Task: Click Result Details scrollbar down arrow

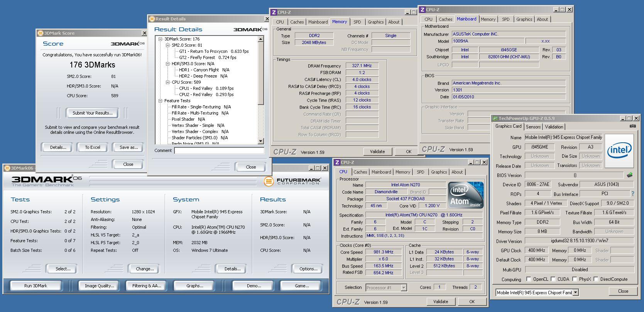Action: tap(260, 141)
